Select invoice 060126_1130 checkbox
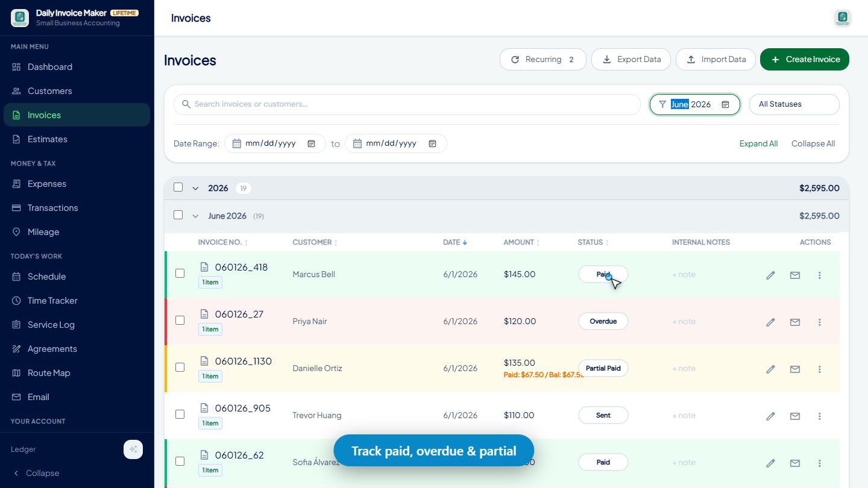 (x=180, y=368)
